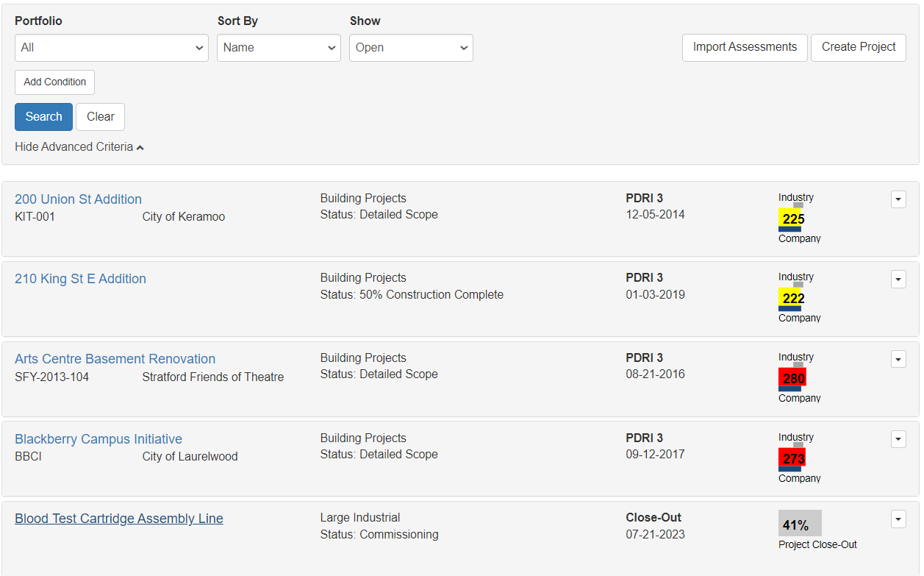This screenshot has height=576, width=924.
Task: Open action menu for Blackberry Campus Initiative
Action: click(898, 439)
